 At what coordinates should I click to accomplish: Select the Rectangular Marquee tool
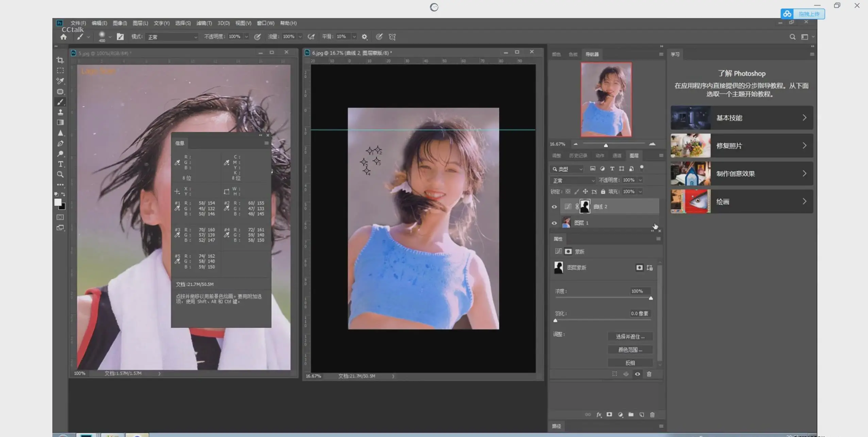point(60,71)
